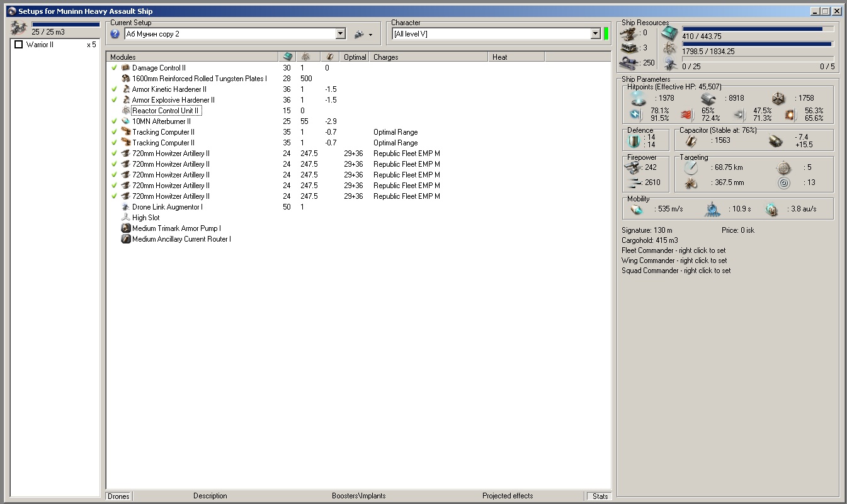The height and width of the screenshot is (504, 847).
Task: Click the Signature: 130 m text
Action: pyautogui.click(x=647, y=230)
